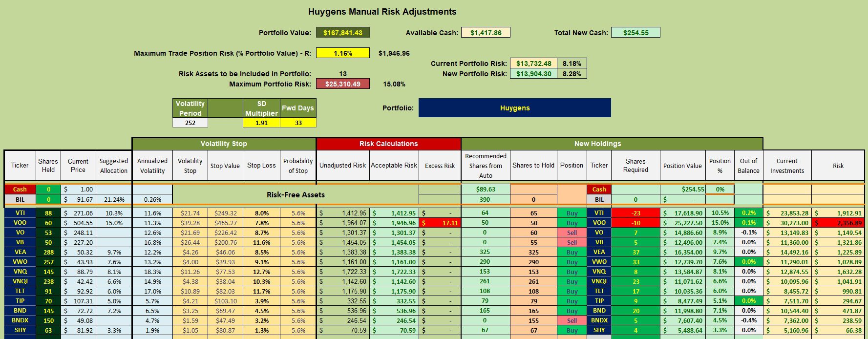The height and width of the screenshot is (339, 868).
Task: Click the Volatility Period value 252
Action: [x=190, y=123]
